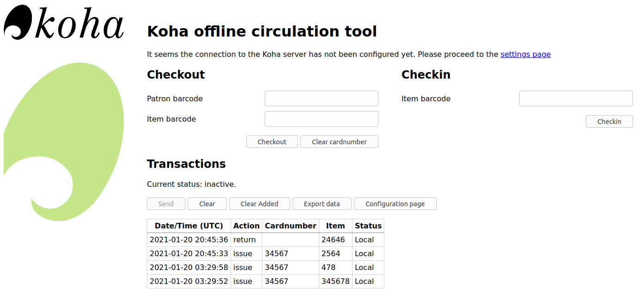Click the Checkout Item barcode field

pos(321,119)
